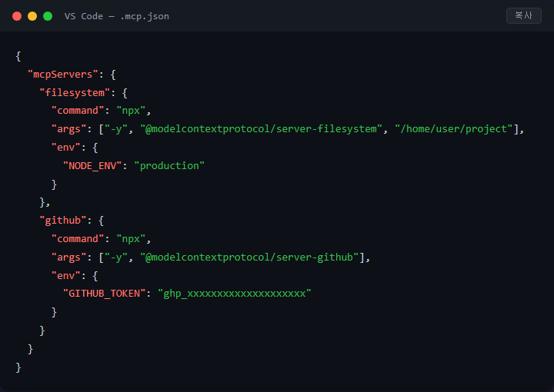
Task: Click the red close dot
Action: [x=17, y=16]
